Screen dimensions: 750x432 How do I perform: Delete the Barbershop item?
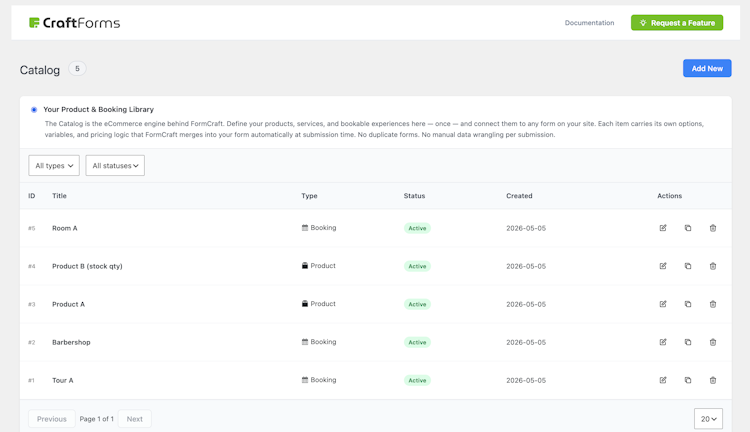point(713,342)
